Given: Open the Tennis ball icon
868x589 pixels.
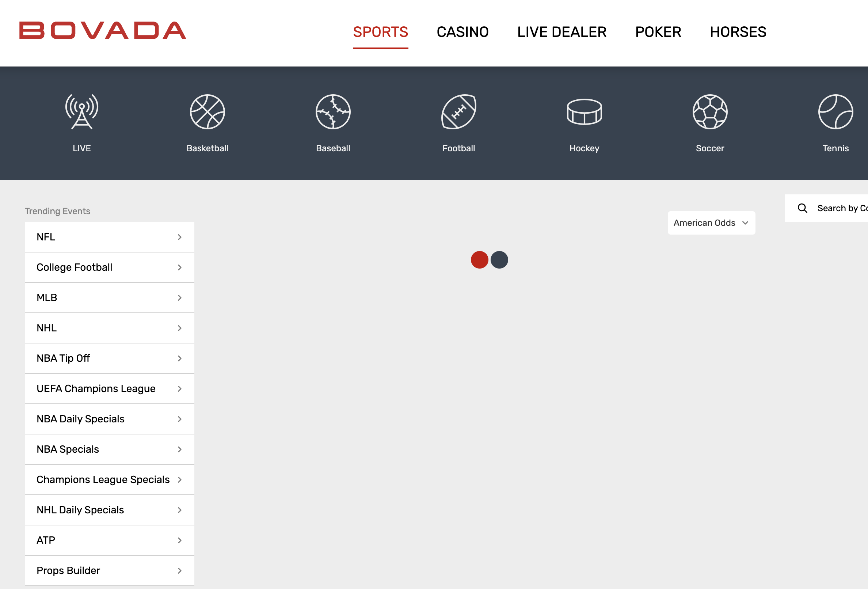Looking at the screenshot, I should [835, 112].
